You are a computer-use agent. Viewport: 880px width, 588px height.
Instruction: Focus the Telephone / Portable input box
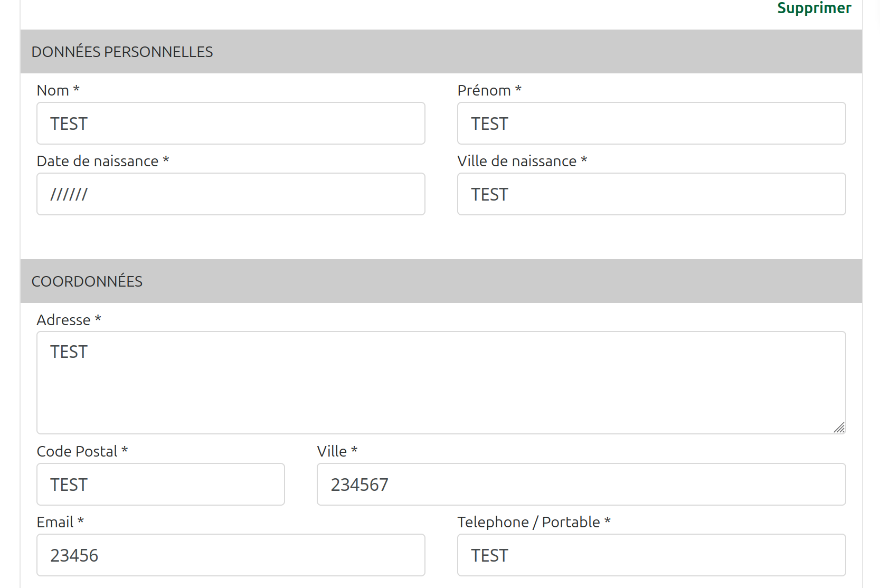(x=651, y=555)
